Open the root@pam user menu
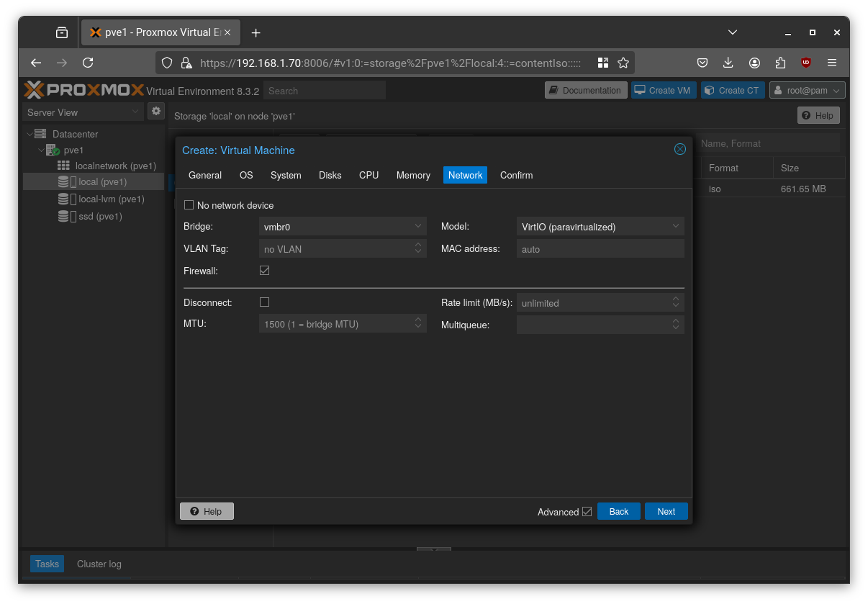Image resolution: width=868 pixels, height=604 pixels. tap(806, 90)
